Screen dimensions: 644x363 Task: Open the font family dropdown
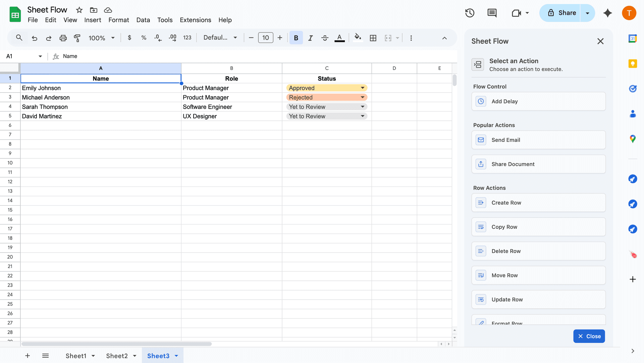tap(220, 38)
